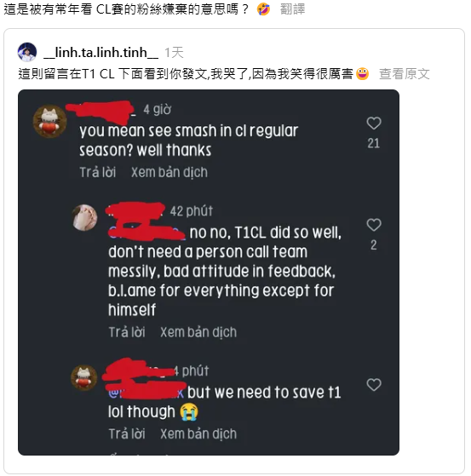
Task: Click the 1天 timestamp of quoted post
Action: point(174,53)
